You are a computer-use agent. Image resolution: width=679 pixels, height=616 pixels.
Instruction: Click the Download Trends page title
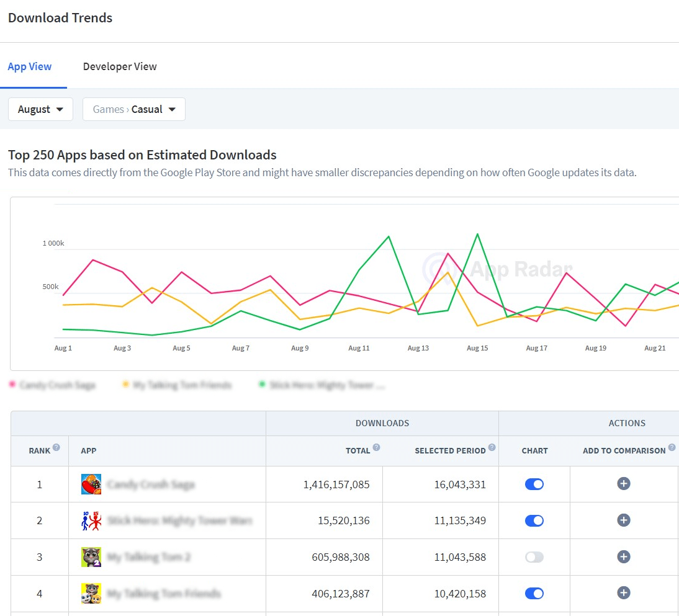[x=60, y=18]
